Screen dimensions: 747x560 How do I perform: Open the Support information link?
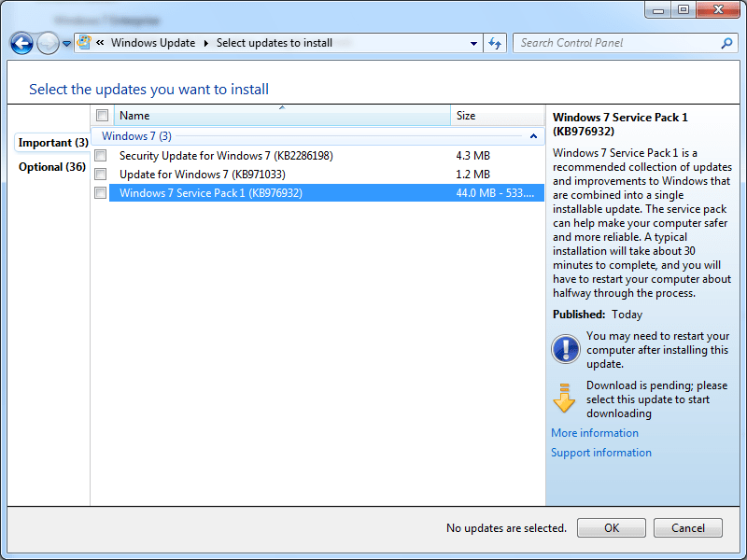[600, 452]
